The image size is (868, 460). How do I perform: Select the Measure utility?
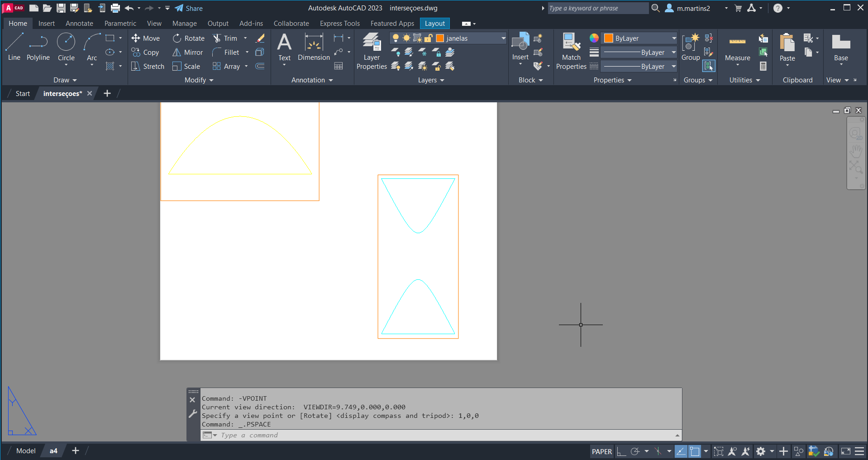[x=737, y=48]
